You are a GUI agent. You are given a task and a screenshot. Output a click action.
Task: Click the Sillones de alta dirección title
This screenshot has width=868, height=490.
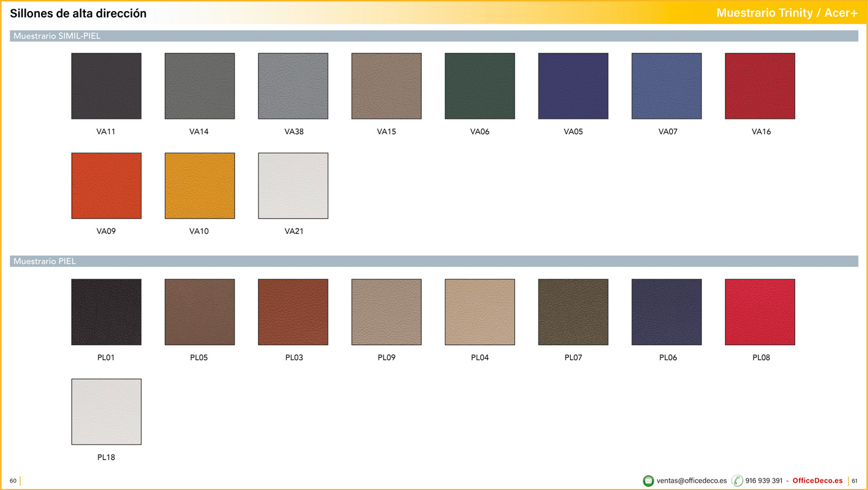(x=78, y=13)
